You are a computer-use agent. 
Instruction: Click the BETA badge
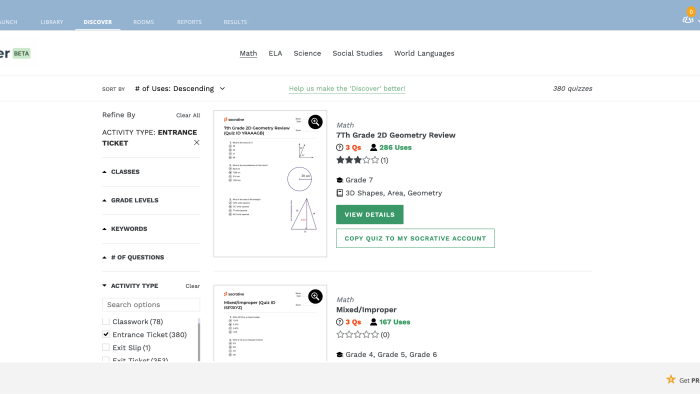[21, 54]
